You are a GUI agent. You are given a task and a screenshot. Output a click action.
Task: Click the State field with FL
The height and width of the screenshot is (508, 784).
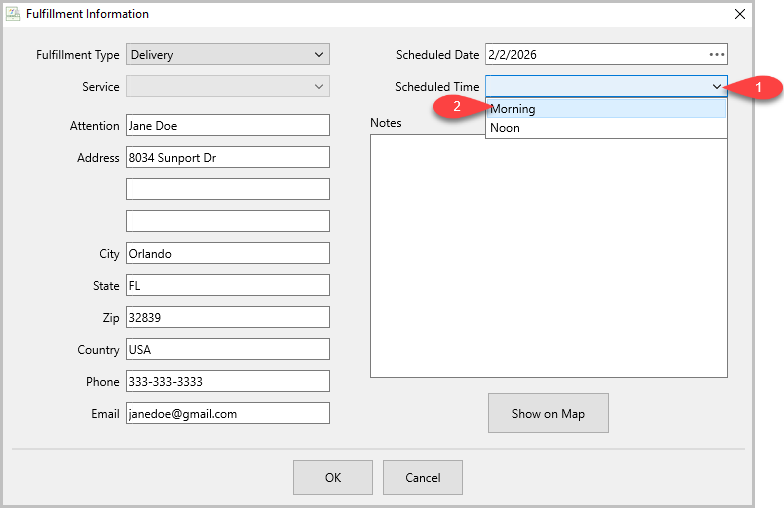point(228,286)
